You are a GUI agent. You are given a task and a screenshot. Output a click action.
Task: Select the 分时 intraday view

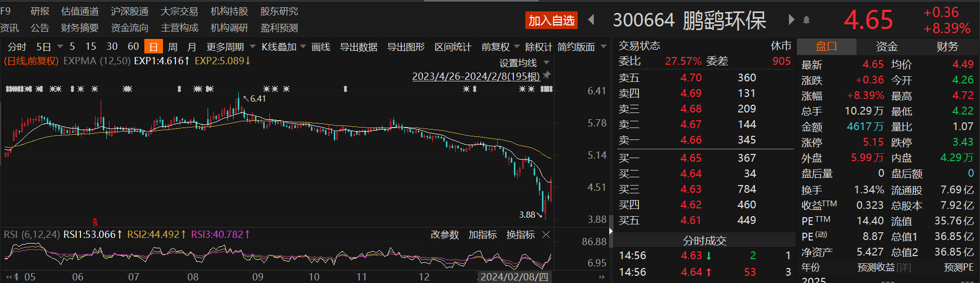coord(17,47)
